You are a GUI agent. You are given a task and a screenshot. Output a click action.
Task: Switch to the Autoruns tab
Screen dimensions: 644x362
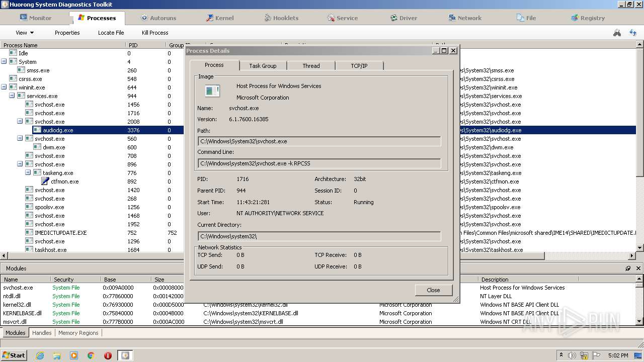tap(158, 18)
